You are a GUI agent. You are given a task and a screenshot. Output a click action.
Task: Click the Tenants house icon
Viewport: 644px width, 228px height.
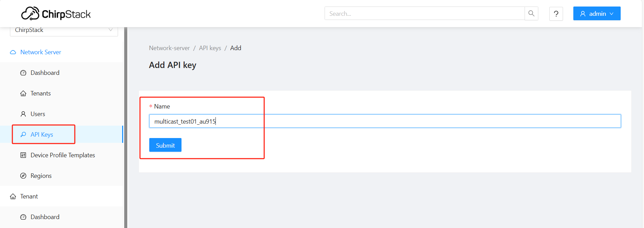pyautogui.click(x=23, y=93)
